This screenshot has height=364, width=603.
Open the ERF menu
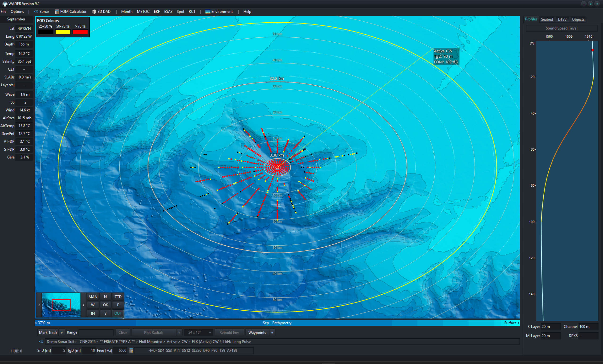[x=157, y=12]
